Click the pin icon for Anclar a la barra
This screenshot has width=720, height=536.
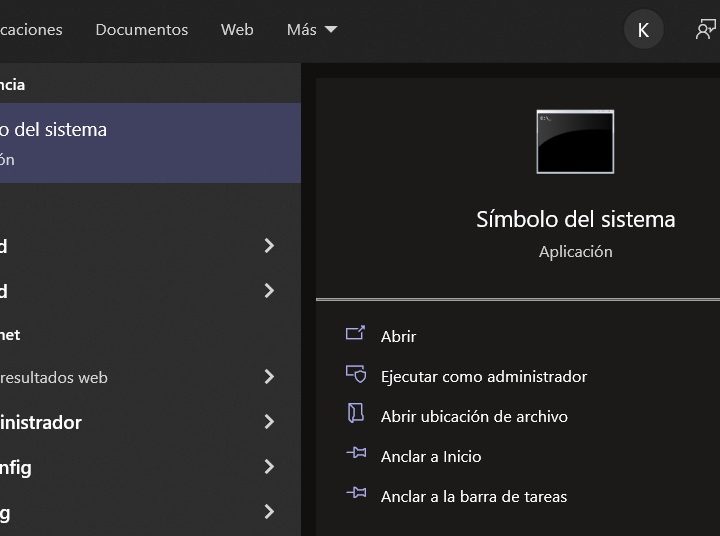[x=355, y=495]
